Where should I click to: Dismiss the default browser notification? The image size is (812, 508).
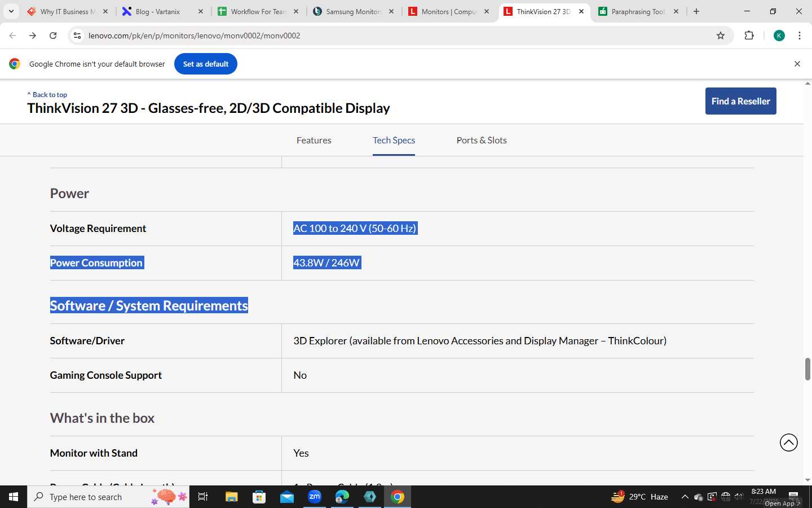click(x=797, y=64)
